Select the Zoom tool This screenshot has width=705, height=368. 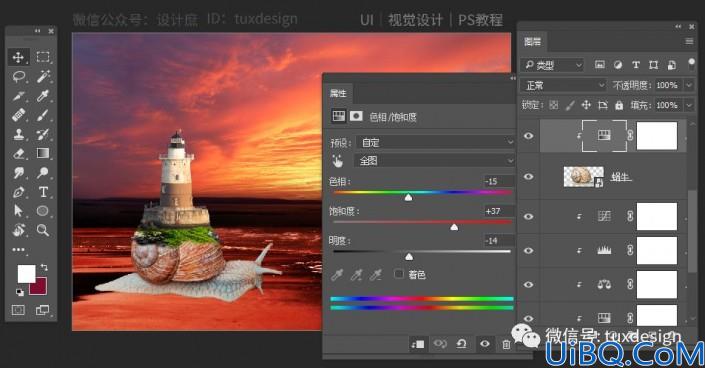43,230
